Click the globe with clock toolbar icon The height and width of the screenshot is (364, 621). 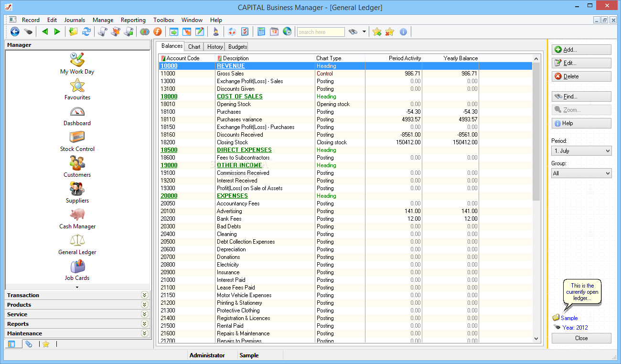coord(287,32)
